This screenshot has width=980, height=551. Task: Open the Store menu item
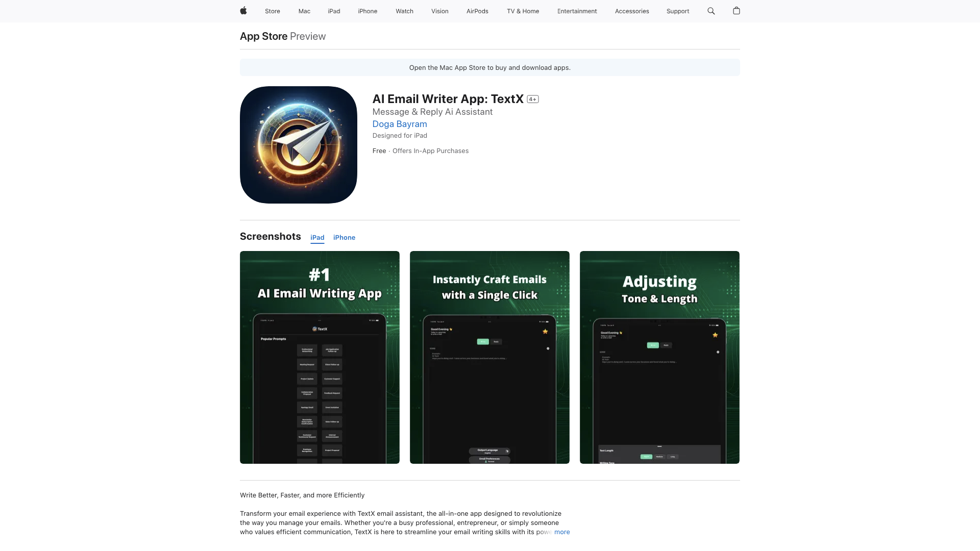(x=272, y=11)
